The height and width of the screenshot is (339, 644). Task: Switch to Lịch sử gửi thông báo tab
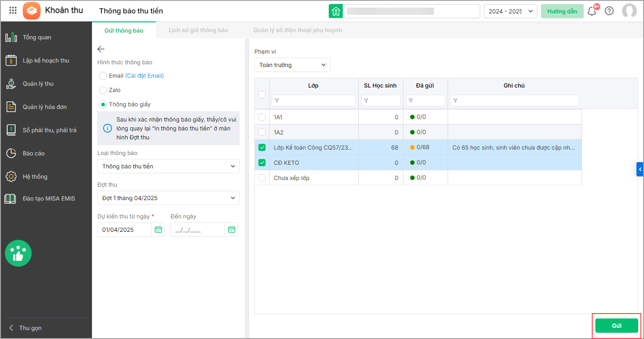click(198, 30)
